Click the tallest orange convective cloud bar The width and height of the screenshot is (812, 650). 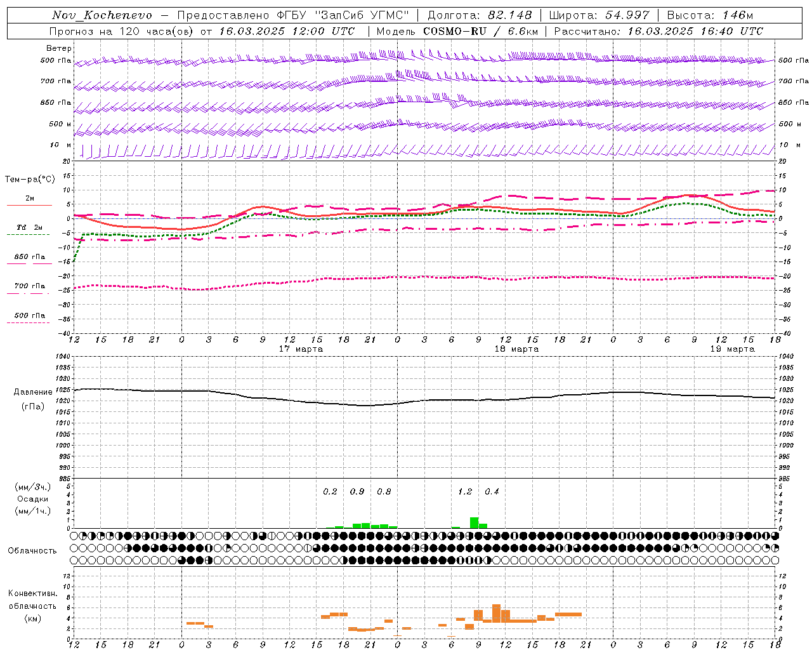click(497, 613)
